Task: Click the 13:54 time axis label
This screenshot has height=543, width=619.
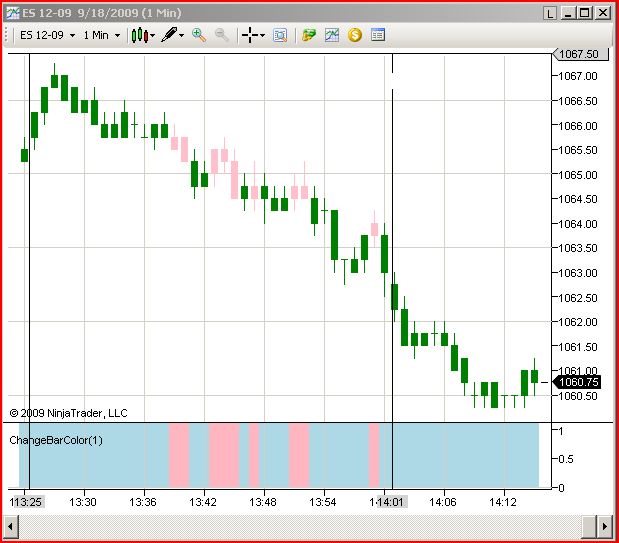Action: 323,502
